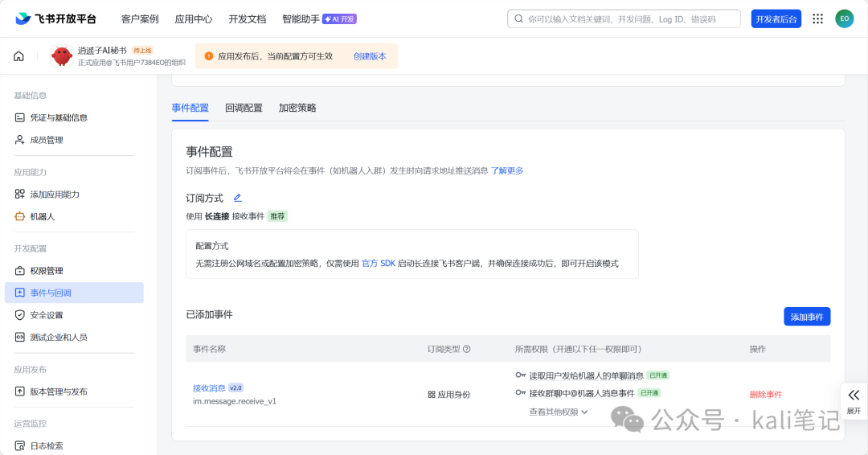
Task: Click the 了解更多 link
Action: (507, 170)
